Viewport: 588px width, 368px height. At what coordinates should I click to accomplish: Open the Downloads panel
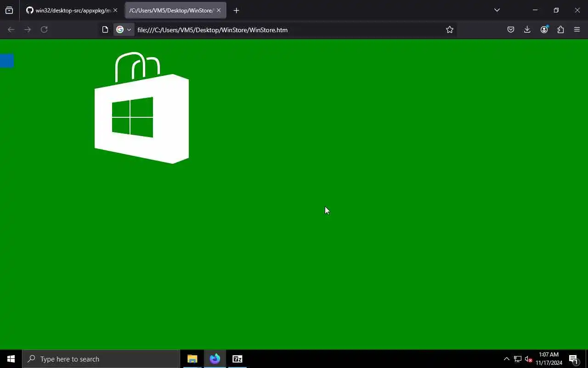(x=527, y=29)
